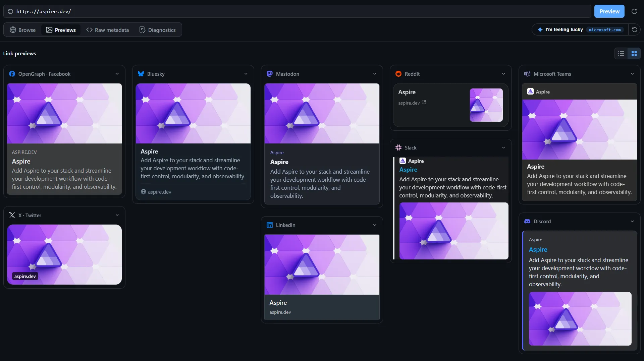
Task: Click the ASPIRE.DEV label in Facebook card
Action: point(24,152)
